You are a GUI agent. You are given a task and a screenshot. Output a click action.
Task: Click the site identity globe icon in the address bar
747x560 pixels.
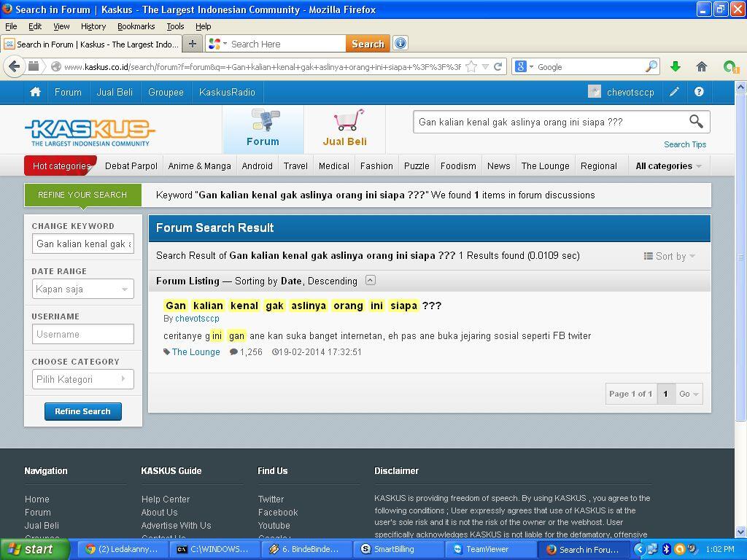pyautogui.click(x=55, y=66)
